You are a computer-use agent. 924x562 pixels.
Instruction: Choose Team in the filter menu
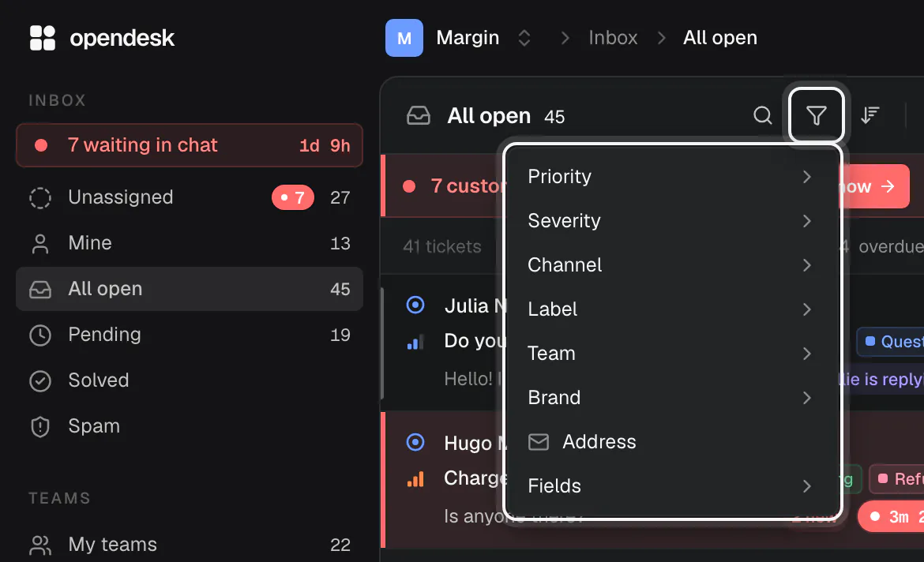[672, 354]
